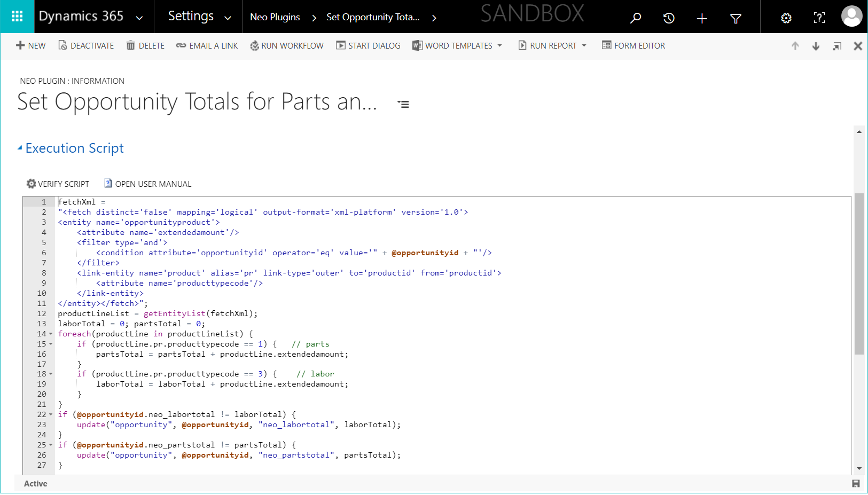
Task: Click inside the fetchXml code on line 1
Action: [77, 202]
